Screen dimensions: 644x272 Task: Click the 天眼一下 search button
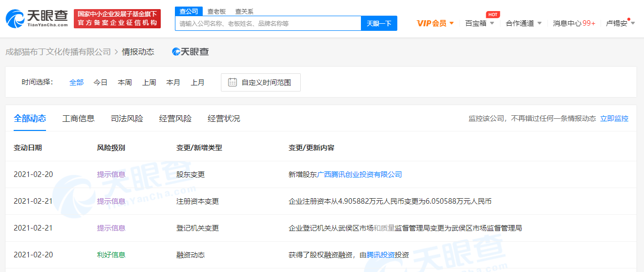pyautogui.click(x=379, y=23)
